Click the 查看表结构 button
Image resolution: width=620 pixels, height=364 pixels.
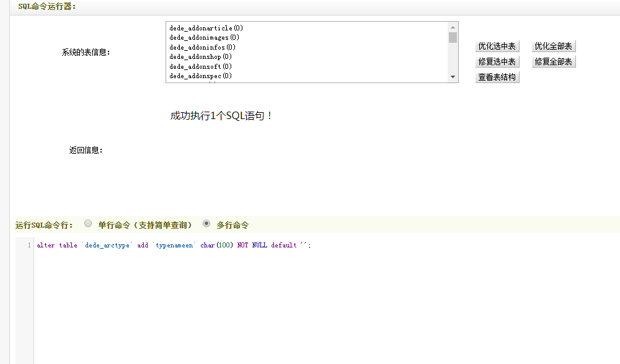[x=497, y=77]
